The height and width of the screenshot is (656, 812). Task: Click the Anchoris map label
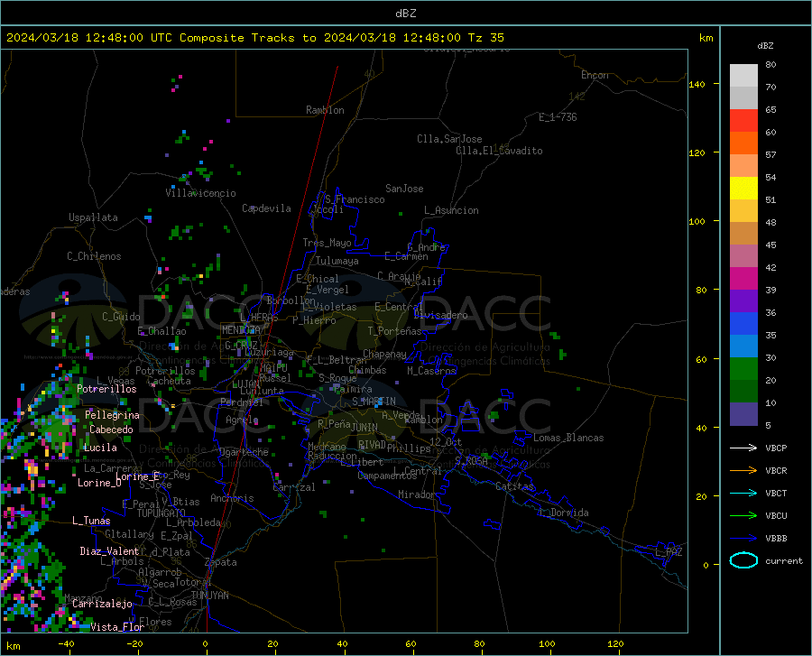click(232, 498)
